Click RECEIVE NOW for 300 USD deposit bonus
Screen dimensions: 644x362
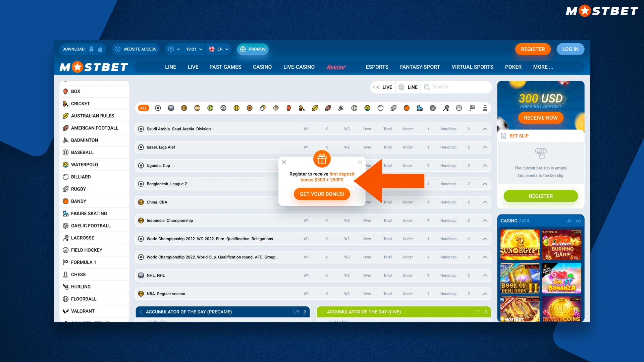[540, 117]
